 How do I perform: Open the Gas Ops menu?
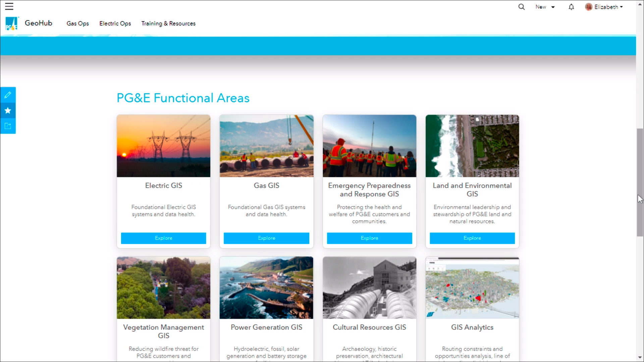pos(77,23)
